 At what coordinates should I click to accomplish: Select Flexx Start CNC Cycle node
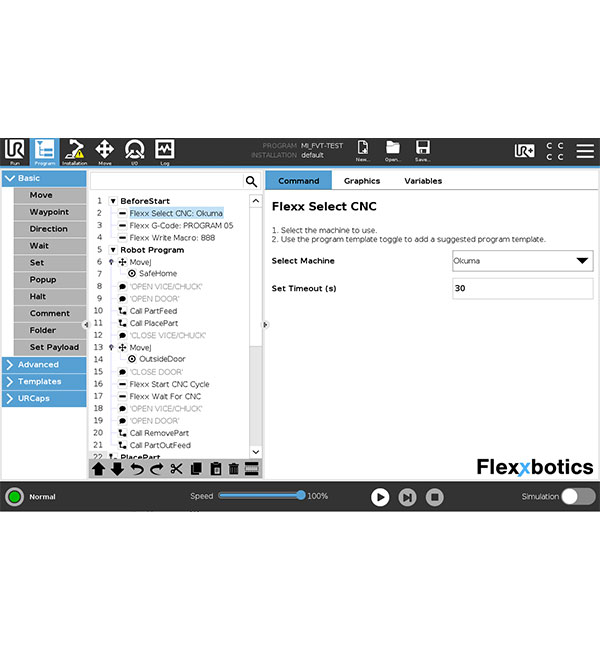(x=169, y=384)
